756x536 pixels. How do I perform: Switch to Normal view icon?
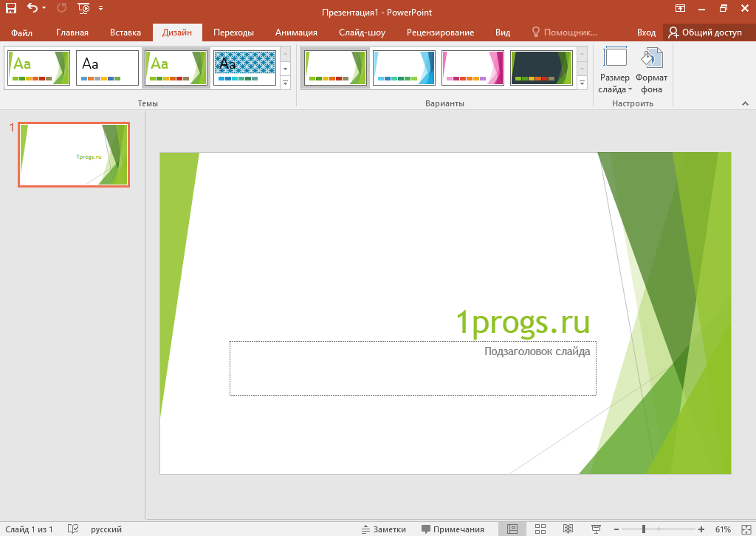pos(512,529)
